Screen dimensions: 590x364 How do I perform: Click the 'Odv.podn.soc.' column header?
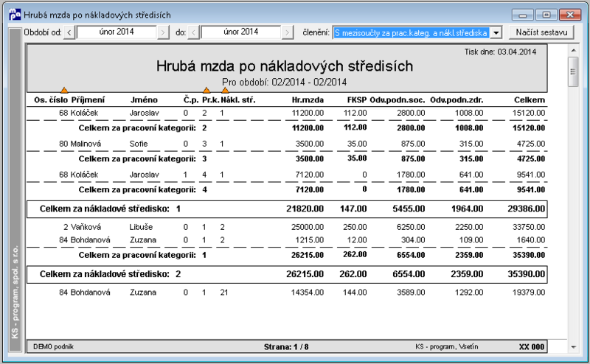coord(398,100)
